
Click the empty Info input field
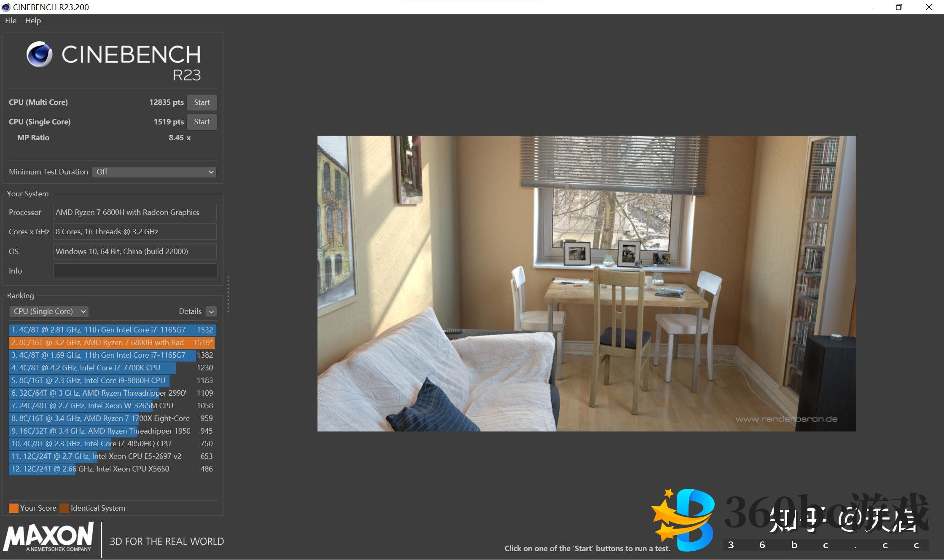pos(135,271)
